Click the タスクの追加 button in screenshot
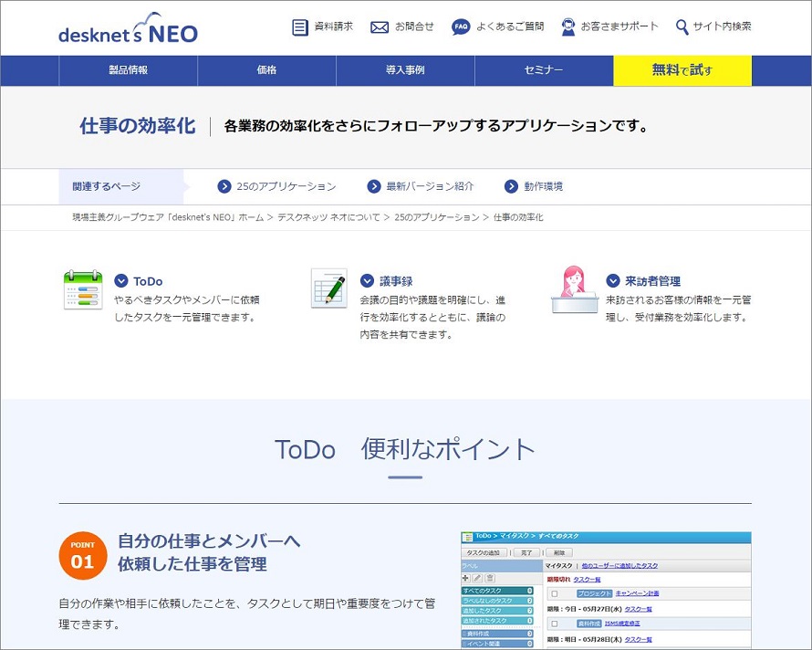The height and width of the screenshot is (650, 812). [484, 553]
